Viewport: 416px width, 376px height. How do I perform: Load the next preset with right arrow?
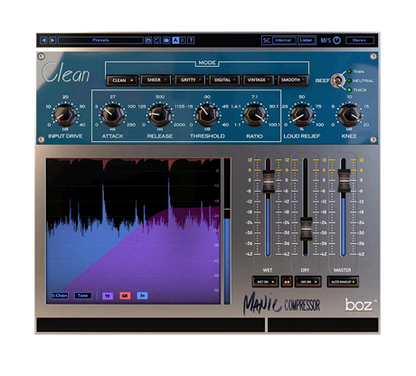click(53, 40)
